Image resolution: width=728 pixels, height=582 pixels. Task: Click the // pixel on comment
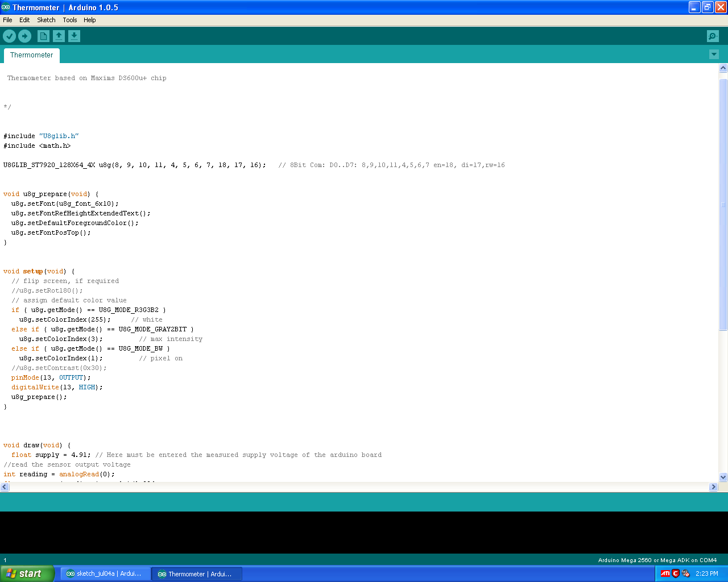[161, 359]
